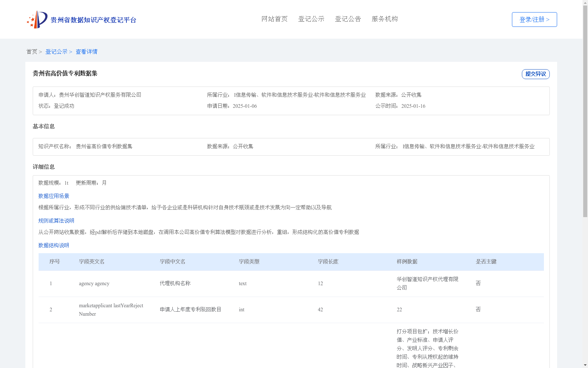Click the page heading 贵州省高价值专利数据集
The width and height of the screenshot is (588, 368).
[65, 73]
